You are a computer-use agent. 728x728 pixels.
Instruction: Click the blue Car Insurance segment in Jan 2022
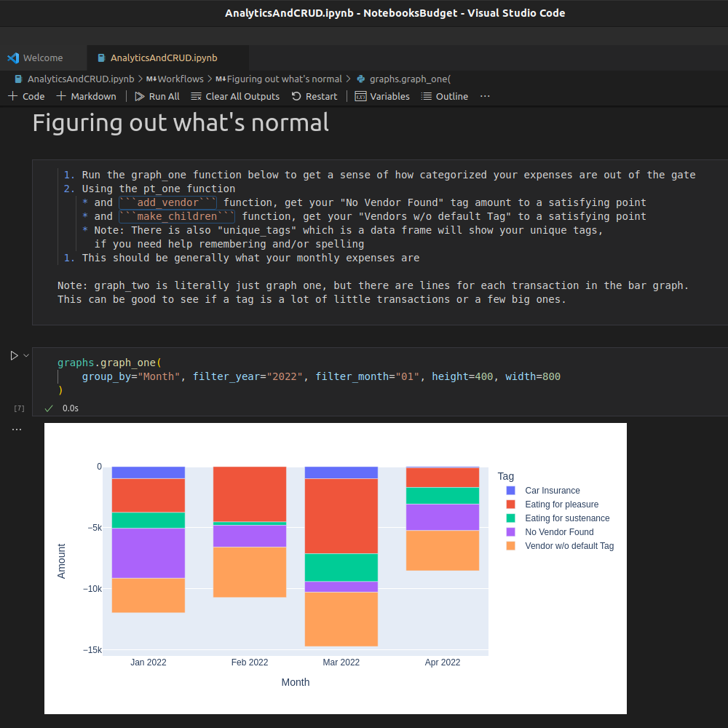(149, 472)
